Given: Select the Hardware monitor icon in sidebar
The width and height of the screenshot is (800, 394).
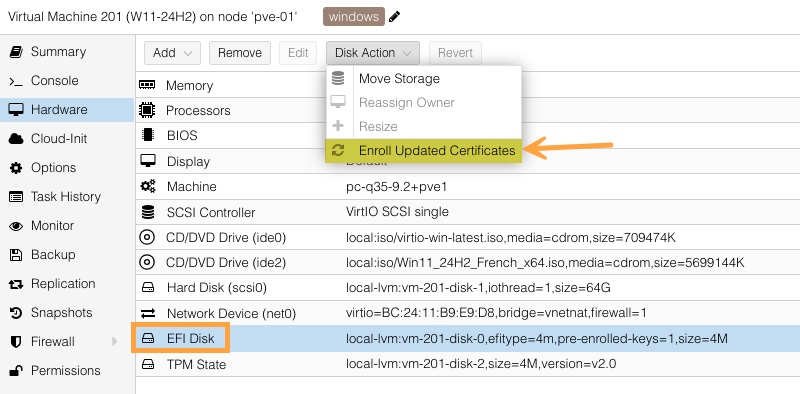Looking at the screenshot, I should click(16, 110).
